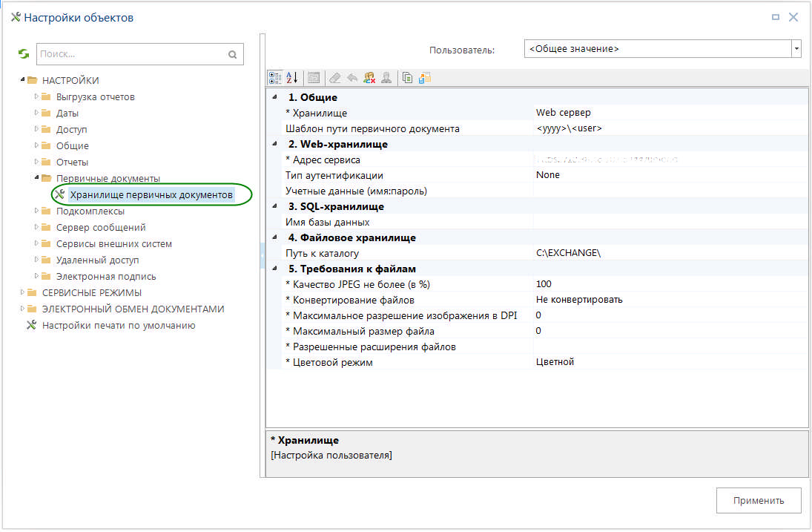This screenshot has height=532, width=812.
Task: Click the copy settings toolbar icon
Action: coord(407,77)
